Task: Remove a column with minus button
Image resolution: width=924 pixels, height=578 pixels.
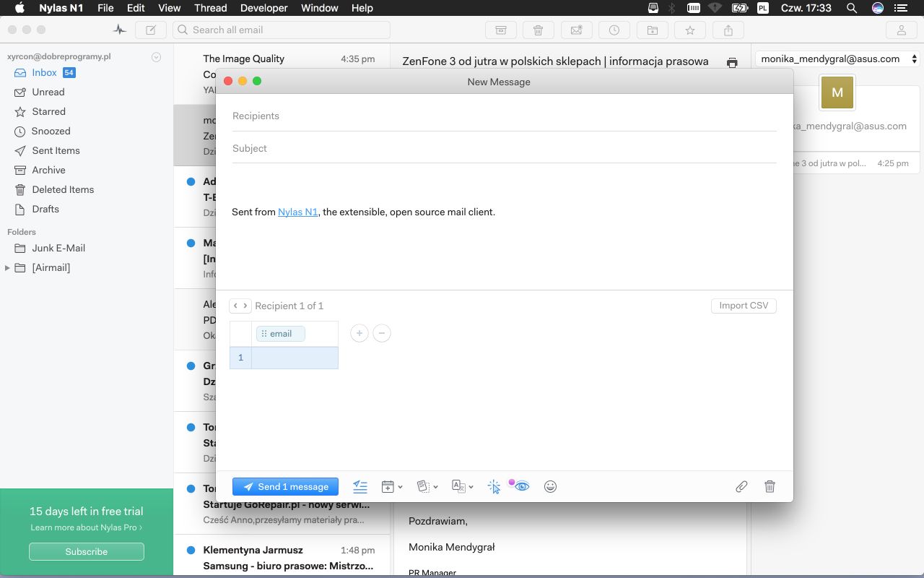Action: pos(382,333)
